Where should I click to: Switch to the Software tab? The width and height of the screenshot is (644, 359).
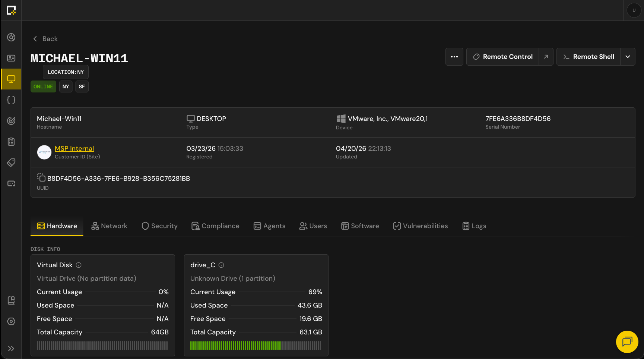(x=360, y=226)
